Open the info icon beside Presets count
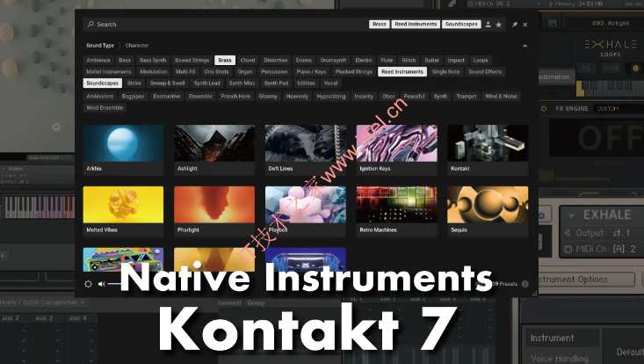 tap(525, 284)
